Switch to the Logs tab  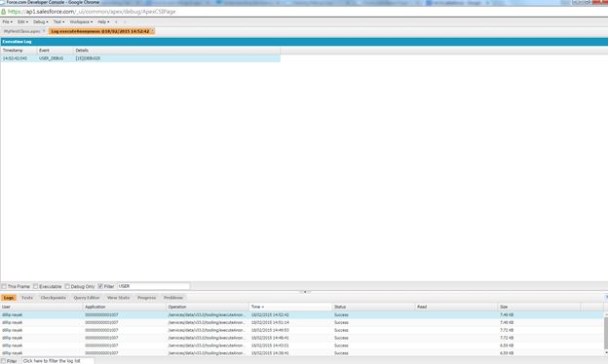pos(9,298)
